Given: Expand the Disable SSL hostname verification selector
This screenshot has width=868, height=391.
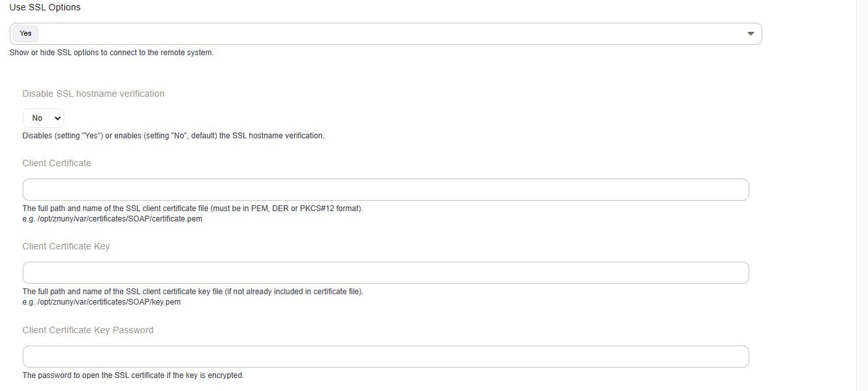Looking at the screenshot, I should (43, 118).
